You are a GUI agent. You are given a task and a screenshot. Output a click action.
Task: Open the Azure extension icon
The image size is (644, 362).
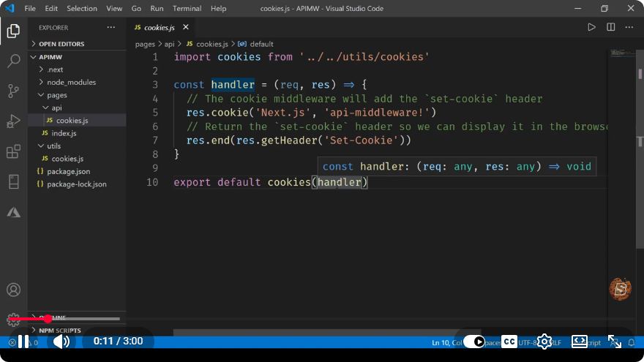tap(14, 212)
